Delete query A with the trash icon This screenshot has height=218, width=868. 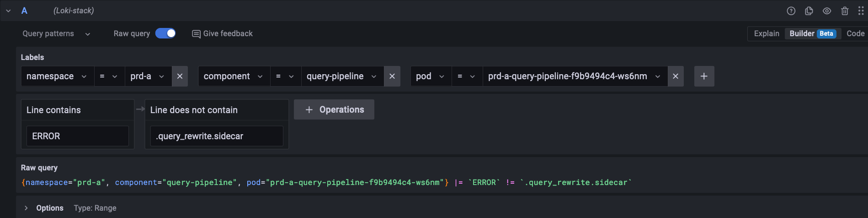(x=845, y=11)
